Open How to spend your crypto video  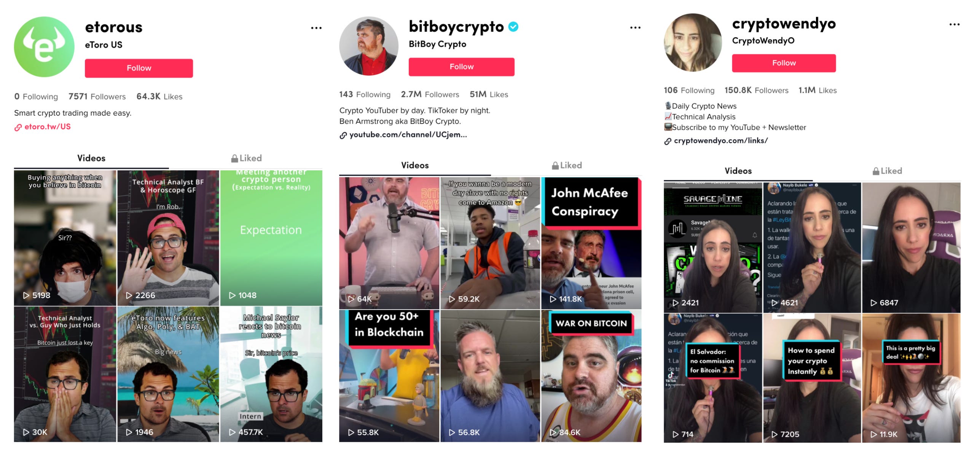[x=812, y=378]
